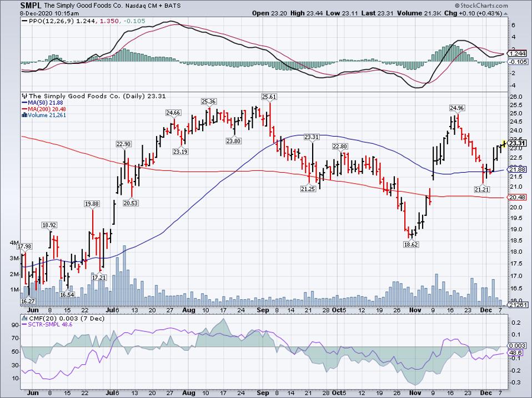Click the SCTR-SMPL 48.6 legend entry
The width and height of the screenshot is (532, 398).
pyautogui.click(x=47, y=325)
